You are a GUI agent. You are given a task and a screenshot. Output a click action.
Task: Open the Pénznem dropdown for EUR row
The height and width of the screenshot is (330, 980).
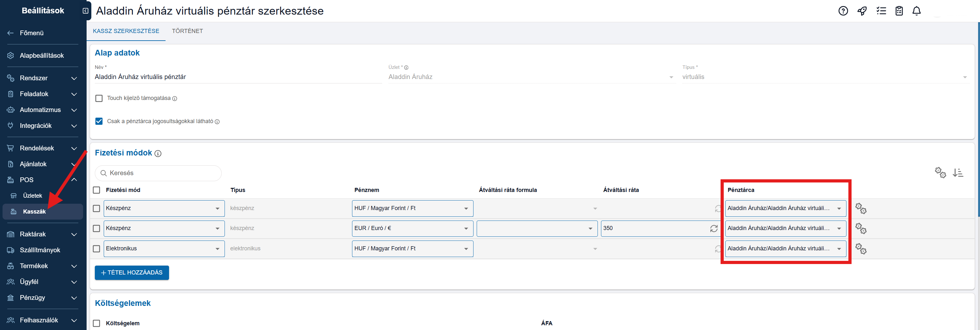412,228
